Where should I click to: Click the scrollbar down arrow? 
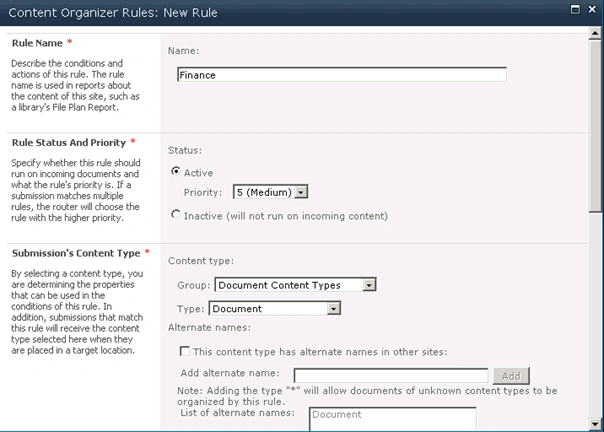595,424
